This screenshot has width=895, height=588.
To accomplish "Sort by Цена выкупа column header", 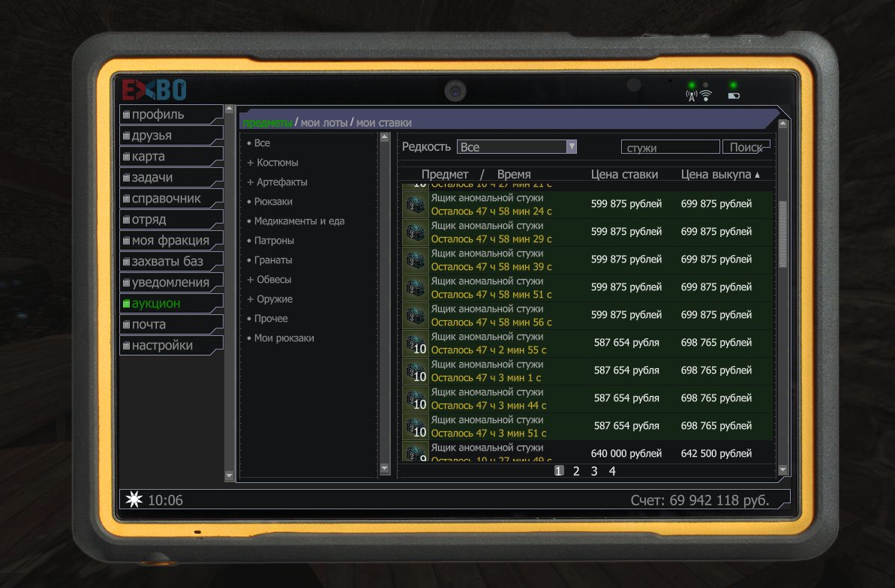I will [x=716, y=174].
